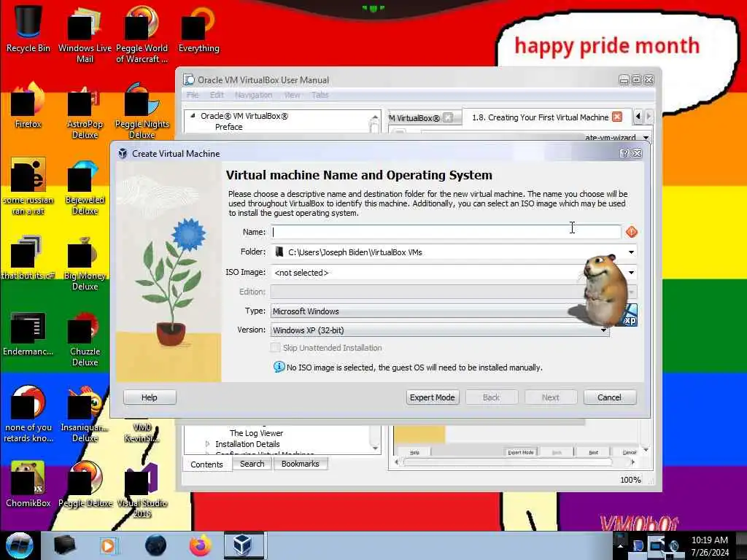747x560 pixels.
Task: Click the name error warning icon
Action: click(x=632, y=232)
